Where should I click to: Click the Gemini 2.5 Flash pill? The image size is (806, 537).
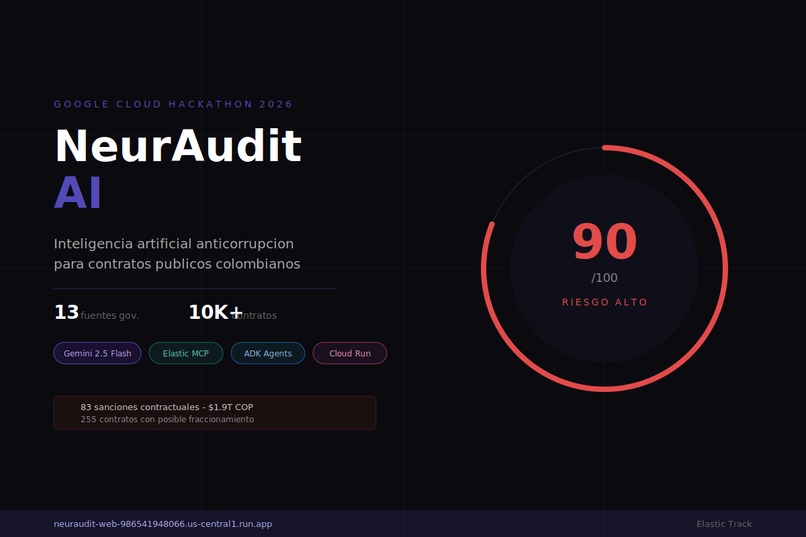pos(97,353)
